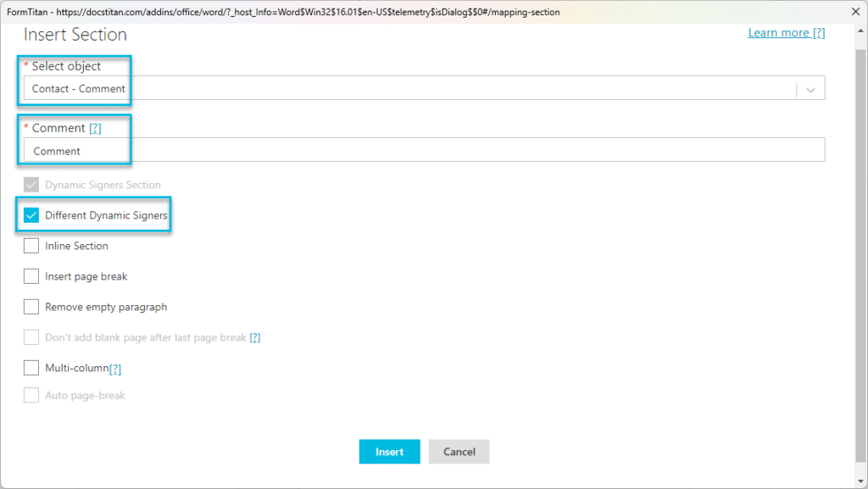Expand the Select object dropdown arrow
The image size is (868, 489).
tap(811, 89)
